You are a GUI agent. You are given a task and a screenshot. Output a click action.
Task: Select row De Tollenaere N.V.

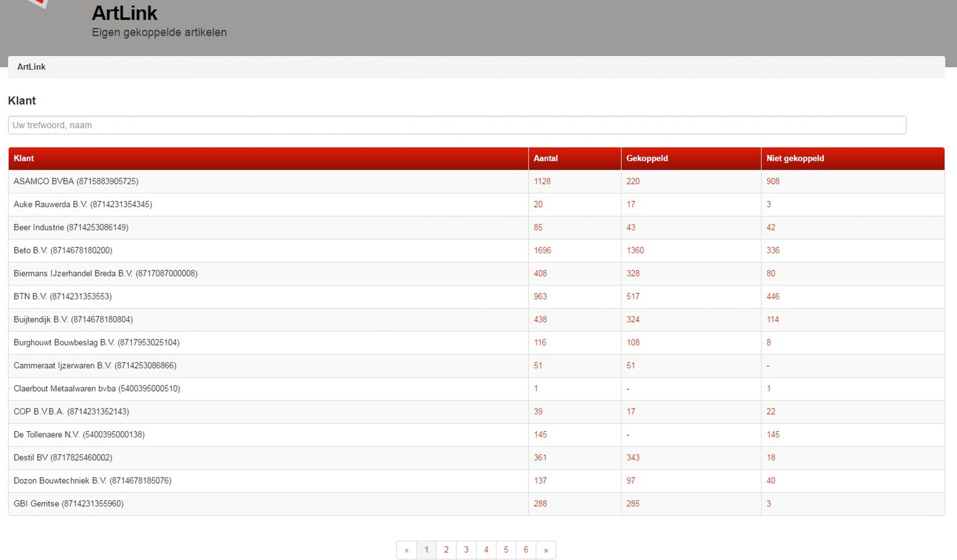pyautogui.click(x=476, y=435)
